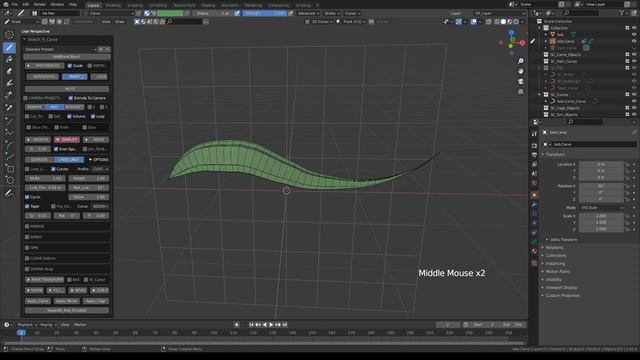
Task: Open the 3D Cursor placement dropdown
Action: [320, 22]
